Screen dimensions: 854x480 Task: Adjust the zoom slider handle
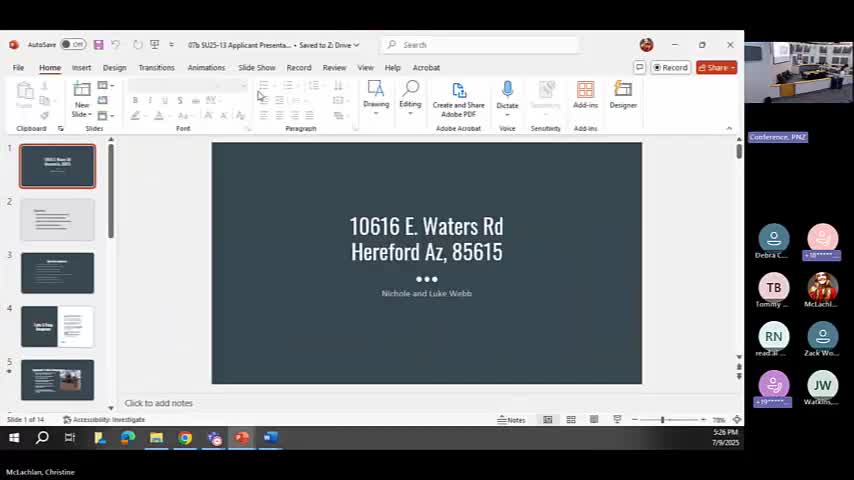(x=662, y=420)
